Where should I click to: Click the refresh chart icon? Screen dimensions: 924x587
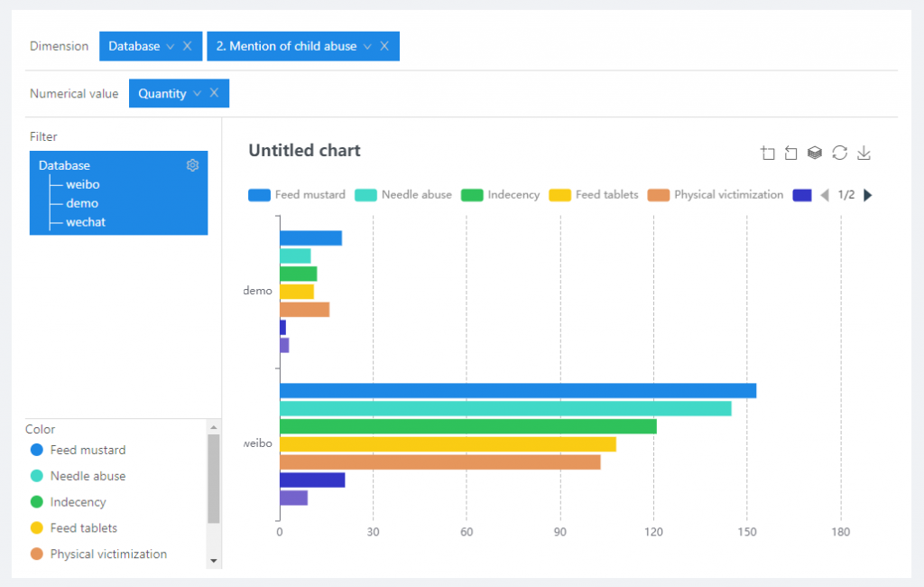point(839,154)
